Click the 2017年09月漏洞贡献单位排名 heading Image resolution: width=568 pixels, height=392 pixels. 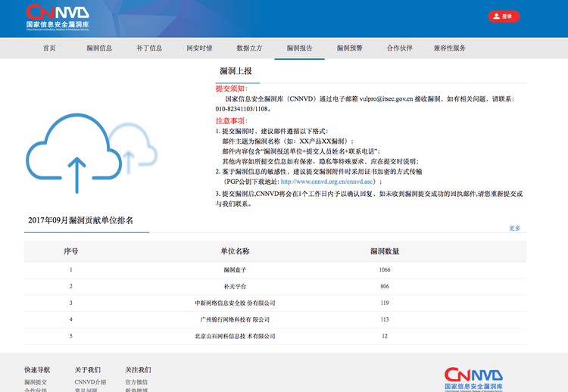tap(80, 220)
